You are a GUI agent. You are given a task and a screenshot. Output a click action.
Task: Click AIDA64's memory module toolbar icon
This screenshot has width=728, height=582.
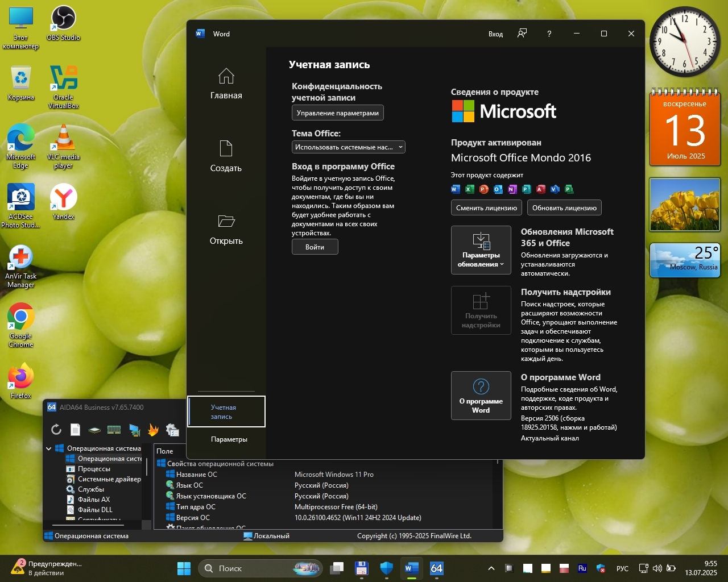[114, 430]
